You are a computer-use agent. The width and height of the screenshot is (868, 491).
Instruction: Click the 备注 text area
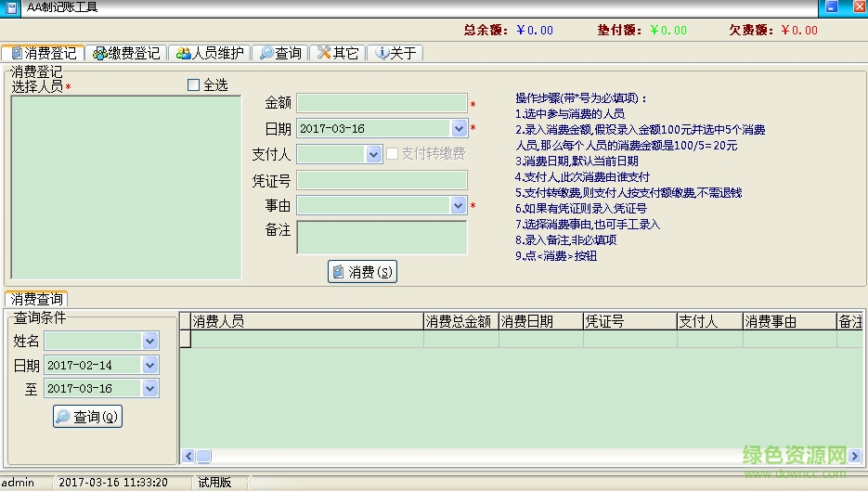382,238
